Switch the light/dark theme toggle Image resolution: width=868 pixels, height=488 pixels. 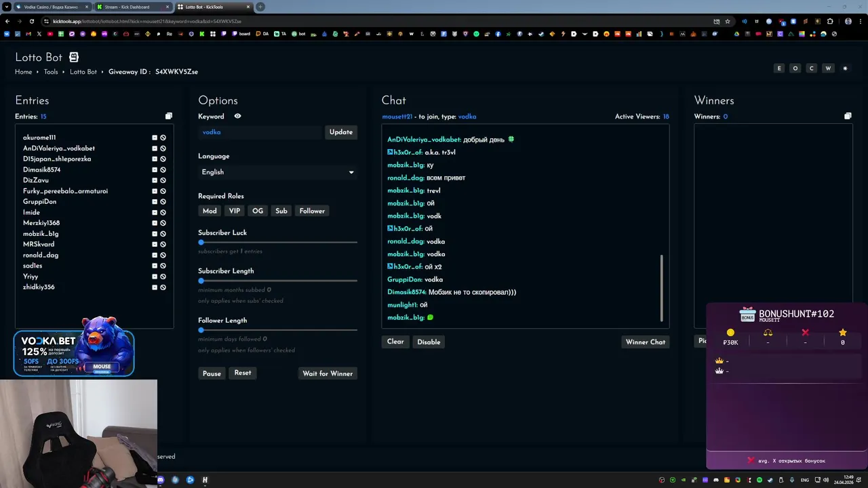click(x=845, y=68)
